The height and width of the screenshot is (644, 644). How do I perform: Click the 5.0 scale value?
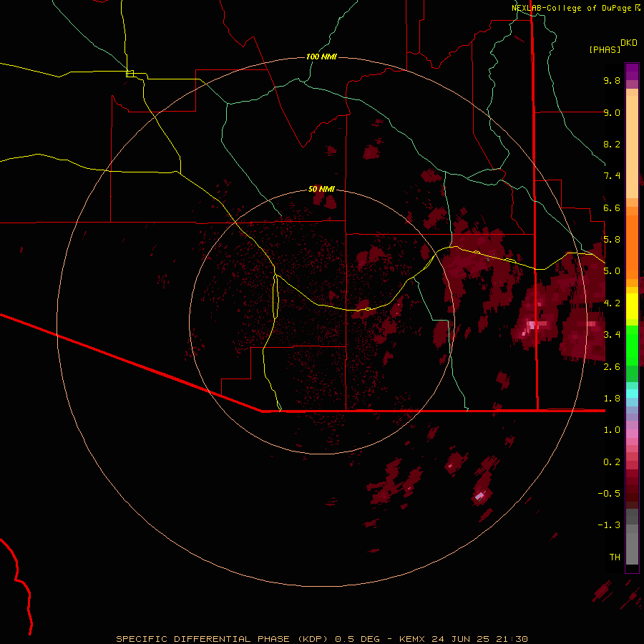click(x=612, y=271)
